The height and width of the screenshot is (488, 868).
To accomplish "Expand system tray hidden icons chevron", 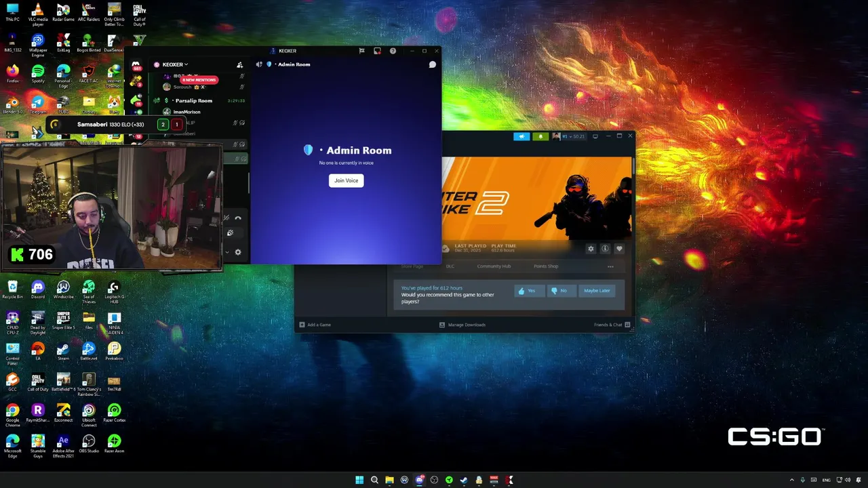I will (x=791, y=480).
